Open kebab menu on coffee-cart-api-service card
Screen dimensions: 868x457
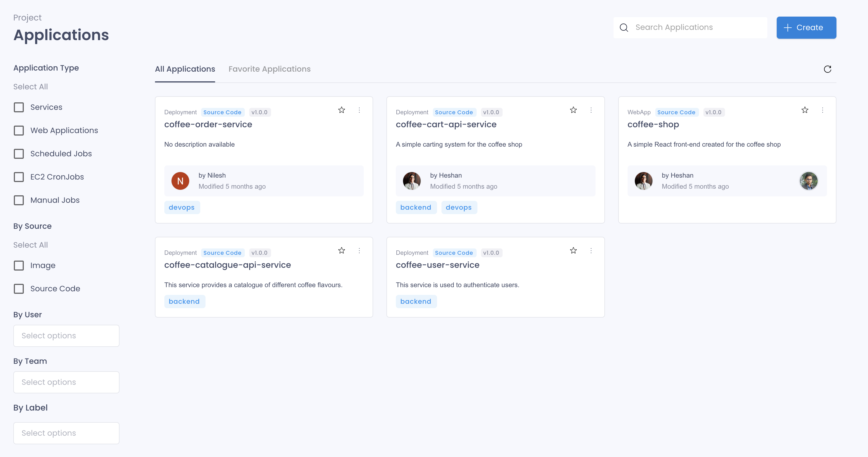pos(591,110)
